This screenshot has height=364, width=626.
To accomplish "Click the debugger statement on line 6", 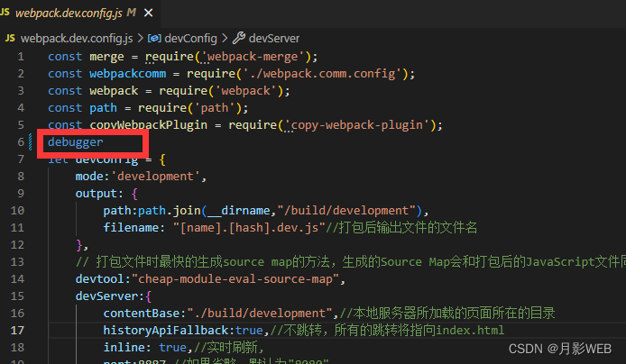I will click(x=76, y=142).
